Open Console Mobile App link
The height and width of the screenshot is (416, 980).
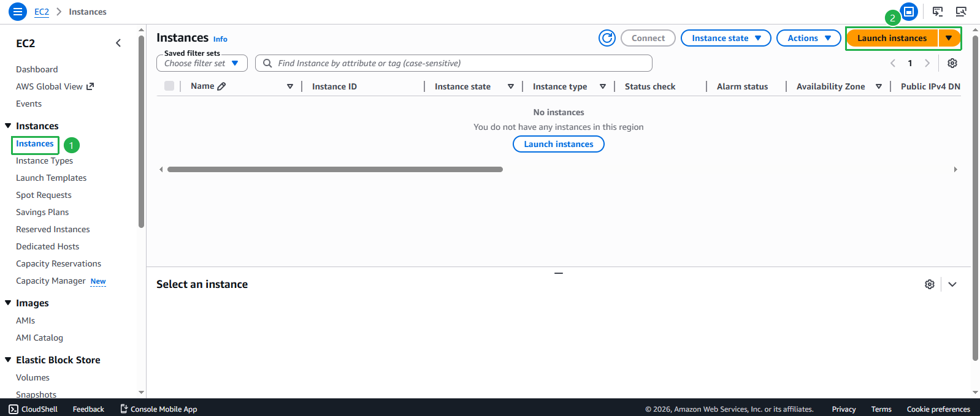point(158,409)
